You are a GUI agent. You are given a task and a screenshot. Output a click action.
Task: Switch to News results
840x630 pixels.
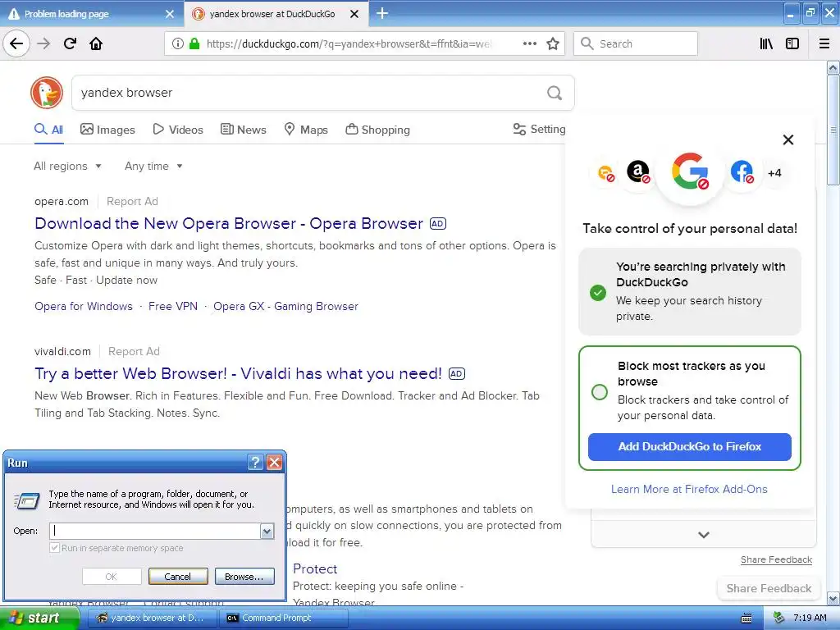(243, 130)
